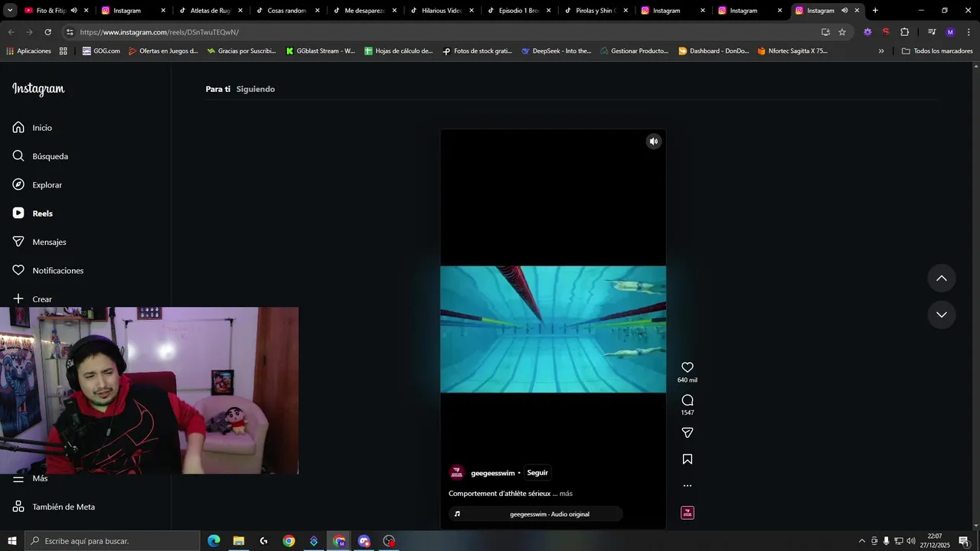Open File Explorer from the taskbar
This screenshot has height=551, width=980.
pos(238,541)
